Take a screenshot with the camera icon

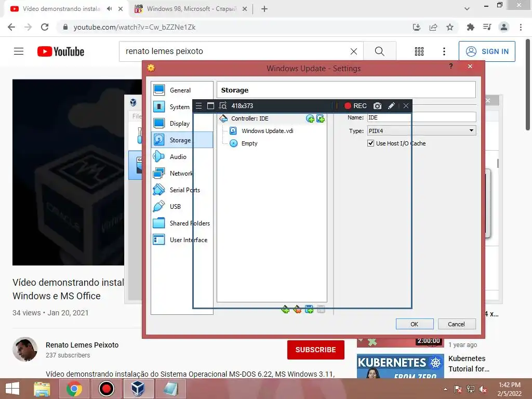point(377,106)
